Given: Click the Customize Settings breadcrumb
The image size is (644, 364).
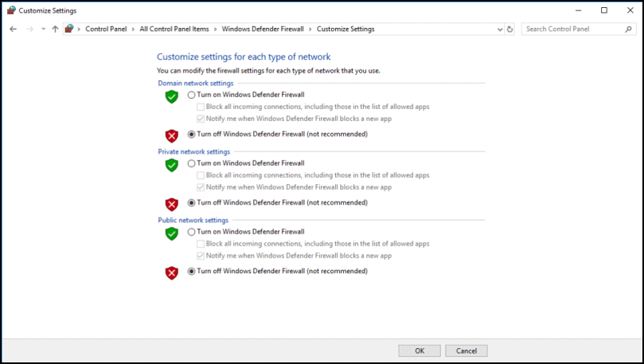Looking at the screenshot, I should [345, 29].
